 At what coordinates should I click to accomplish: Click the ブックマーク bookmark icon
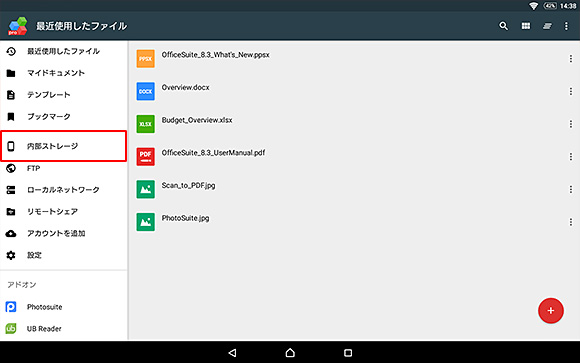pos(11,117)
